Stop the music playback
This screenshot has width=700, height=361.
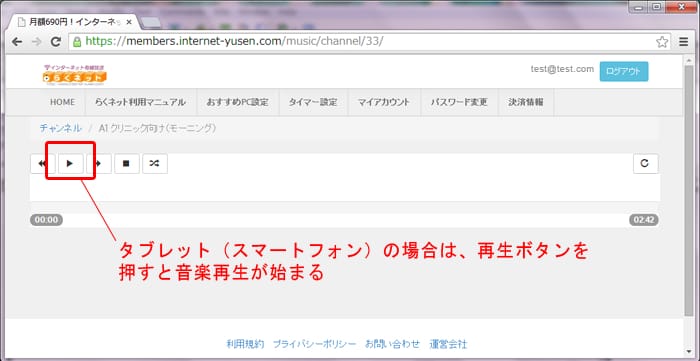click(x=127, y=164)
